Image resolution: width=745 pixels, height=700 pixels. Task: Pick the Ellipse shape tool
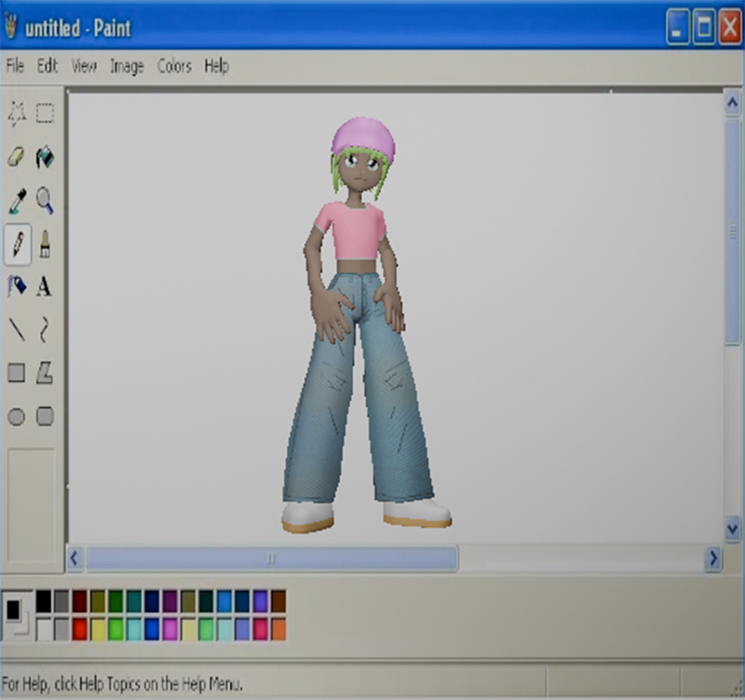tap(16, 416)
